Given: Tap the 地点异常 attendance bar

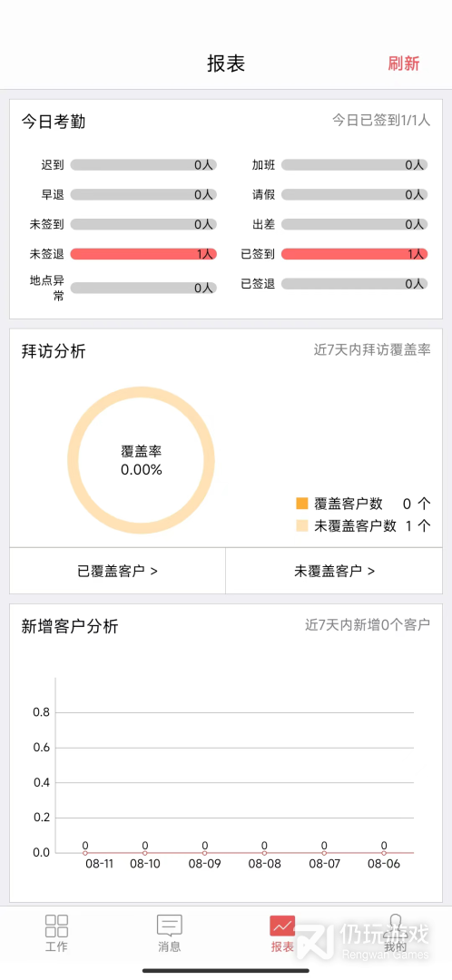Looking at the screenshot, I should (x=143, y=288).
